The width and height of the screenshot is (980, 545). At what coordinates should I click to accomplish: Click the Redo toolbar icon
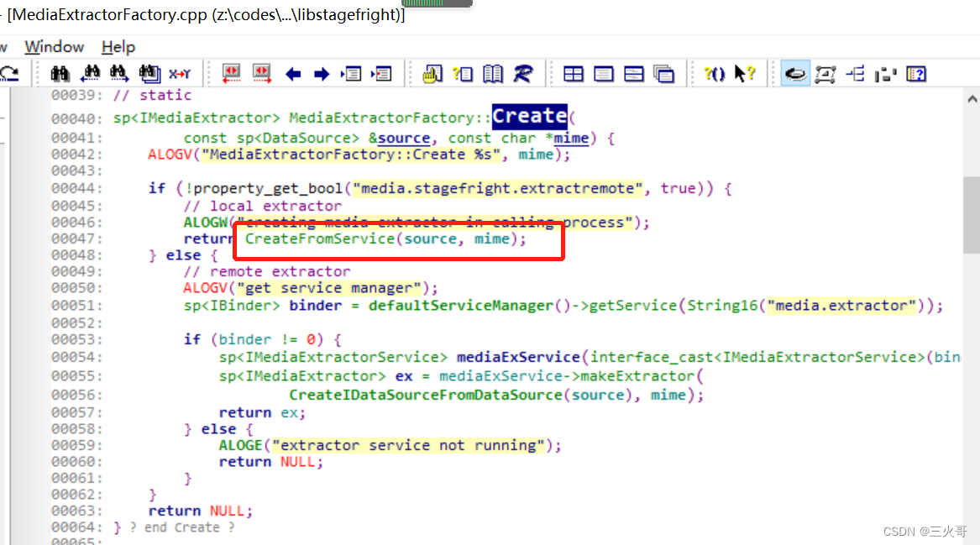point(9,74)
